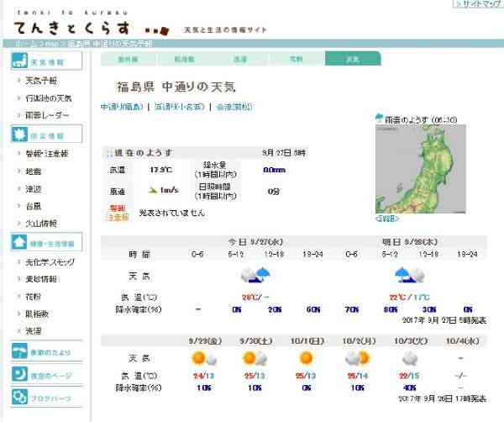The width and height of the screenshot is (504, 422).
Task: Open 服指数 in the sidebar
Action: click(x=37, y=314)
